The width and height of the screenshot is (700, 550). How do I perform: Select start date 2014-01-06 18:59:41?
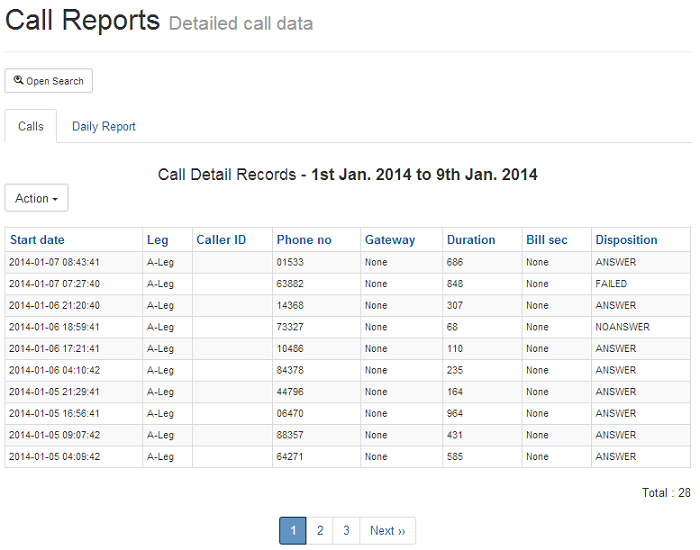(54, 327)
